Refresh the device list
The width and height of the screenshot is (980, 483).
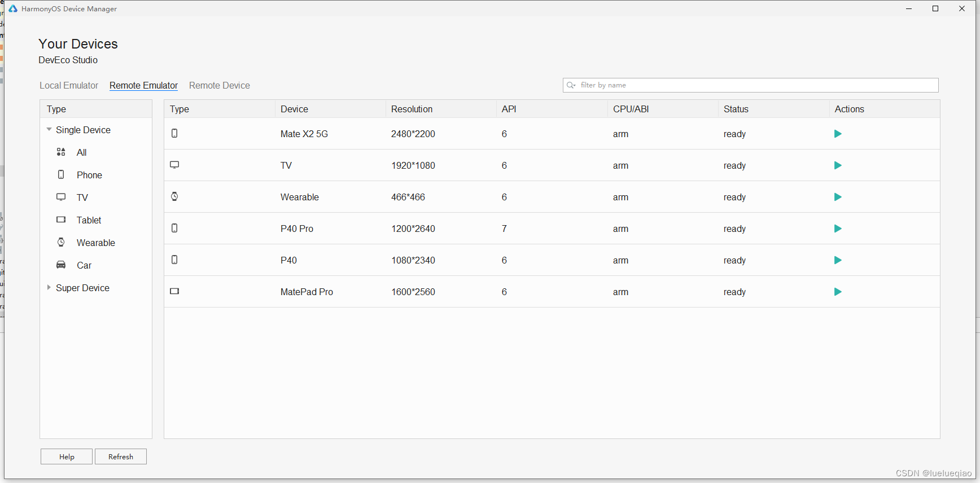121,456
